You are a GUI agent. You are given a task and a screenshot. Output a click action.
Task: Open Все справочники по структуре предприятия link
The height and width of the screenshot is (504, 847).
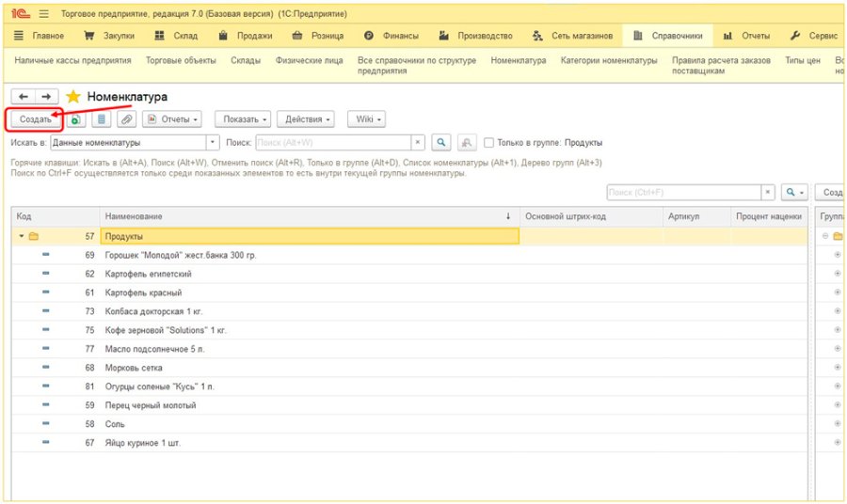[x=417, y=65]
